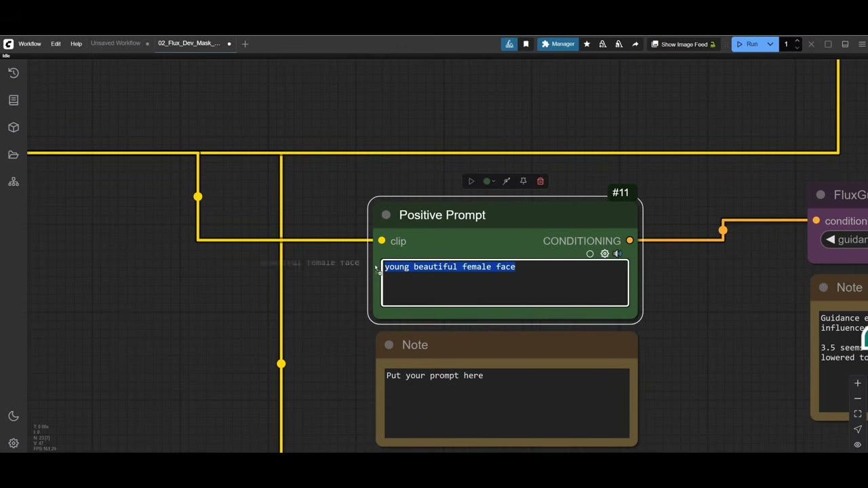The image size is (868, 488).
Task: Open prompt widget settings gear
Action: [x=605, y=253]
